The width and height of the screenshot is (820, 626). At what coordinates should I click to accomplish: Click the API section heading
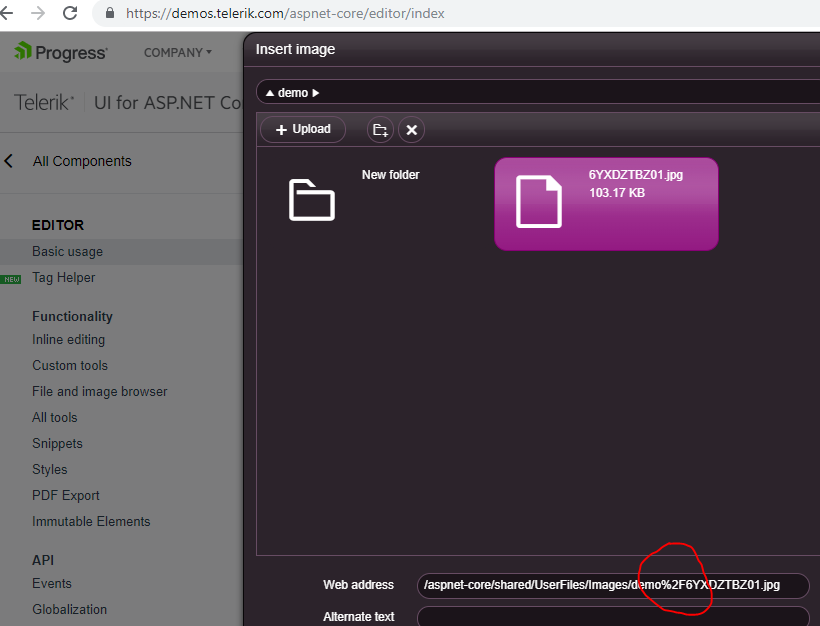click(43, 560)
